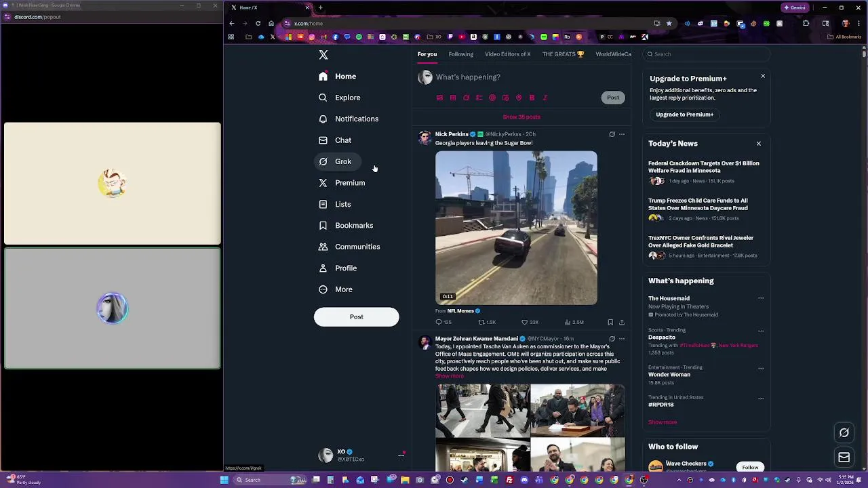This screenshot has height=488, width=868.
Task: Add a poll in the composer
Action: click(479, 98)
